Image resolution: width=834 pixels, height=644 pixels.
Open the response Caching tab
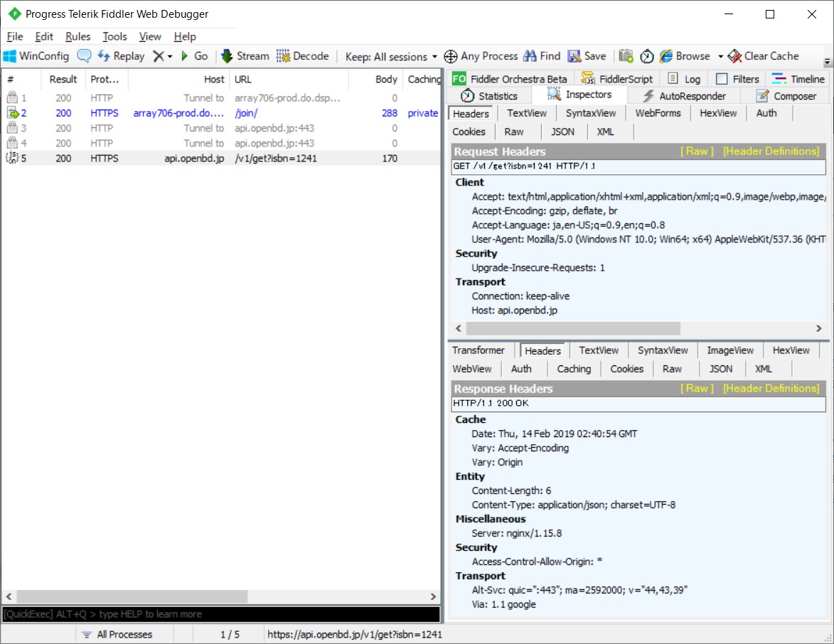[x=573, y=369]
